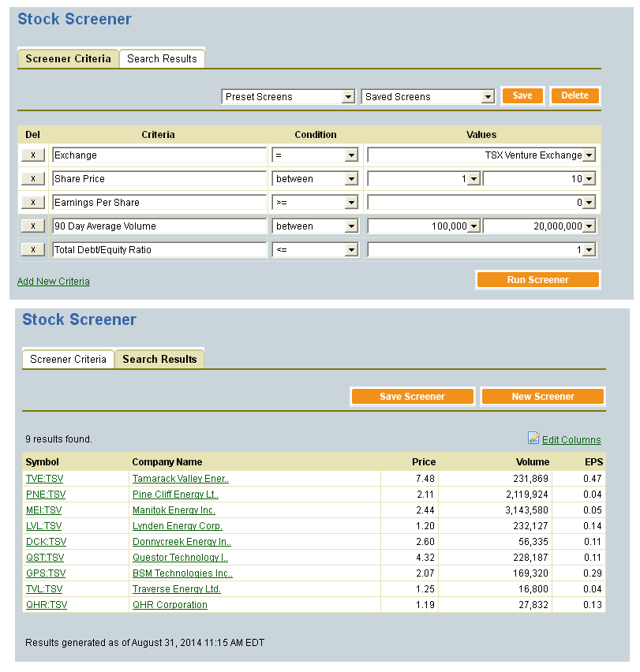The height and width of the screenshot is (672, 640).
Task: Open Tamarack Valley Ener.. company link
Action: tap(181, 479)
